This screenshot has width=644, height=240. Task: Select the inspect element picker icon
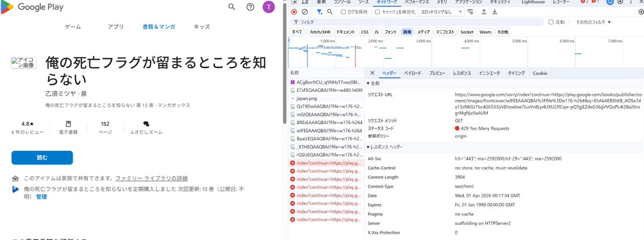click(x=294, y=2)
